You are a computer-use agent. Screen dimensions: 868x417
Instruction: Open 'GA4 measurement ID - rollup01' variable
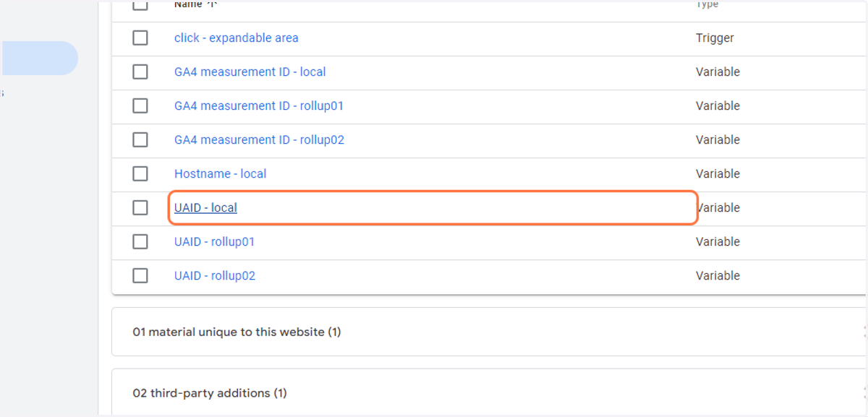click(259, 106)
